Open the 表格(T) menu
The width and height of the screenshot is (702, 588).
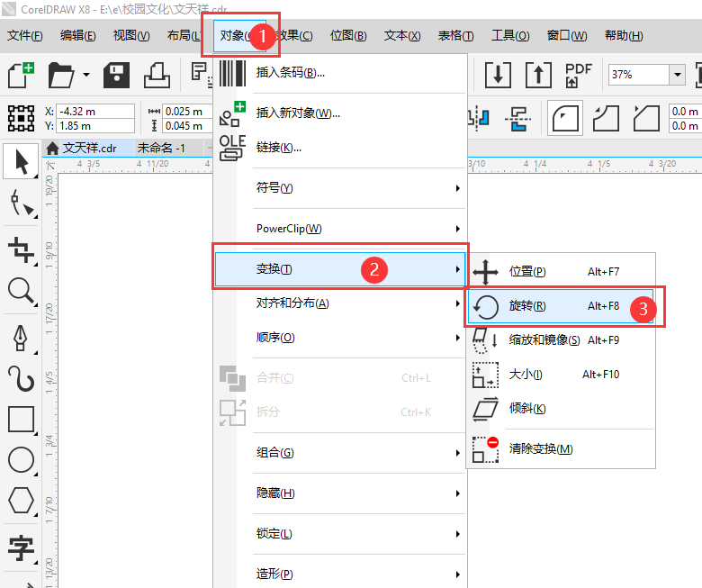point(455,35)
